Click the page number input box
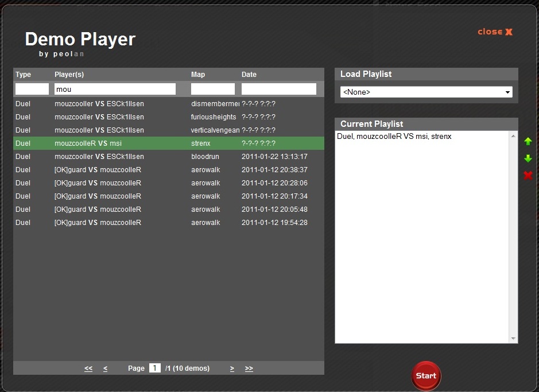539x392 pixels. tap(155, 368)
